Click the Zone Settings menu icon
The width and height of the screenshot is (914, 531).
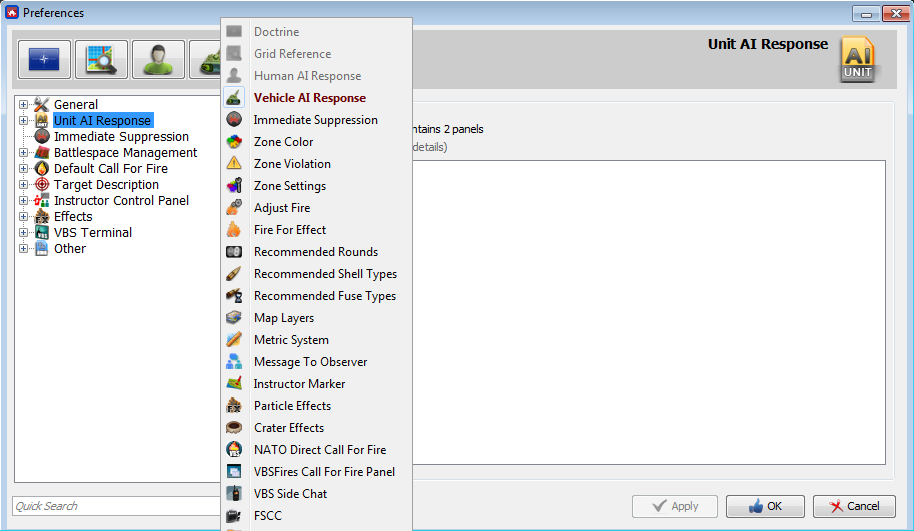click(x=234, y=185)
